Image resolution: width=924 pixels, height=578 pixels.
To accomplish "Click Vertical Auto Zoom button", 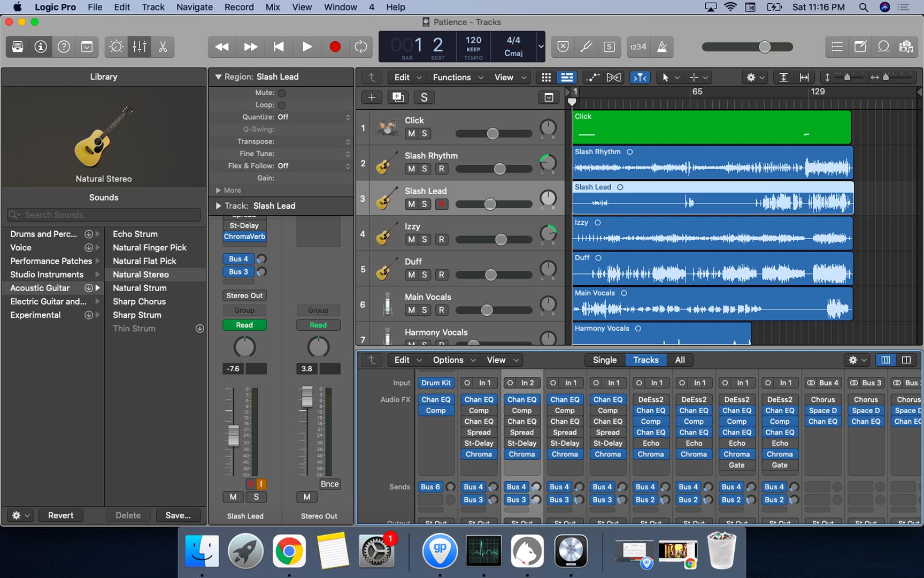I will tap(783, 78).
